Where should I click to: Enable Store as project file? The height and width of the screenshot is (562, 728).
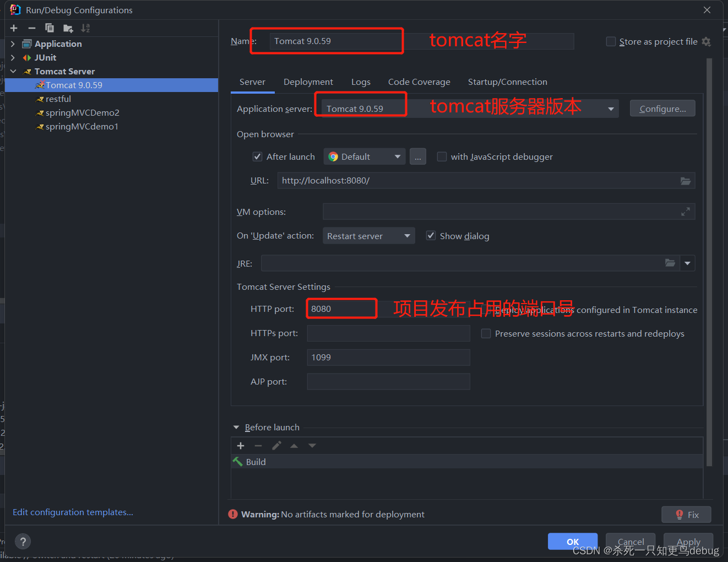click(x=611, y=41)
